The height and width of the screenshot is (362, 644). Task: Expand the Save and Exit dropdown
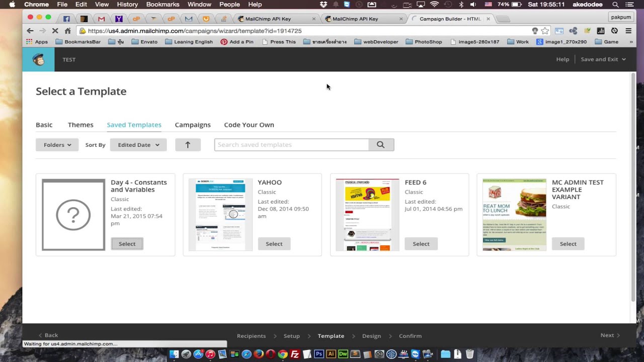(x=603, y=59)
